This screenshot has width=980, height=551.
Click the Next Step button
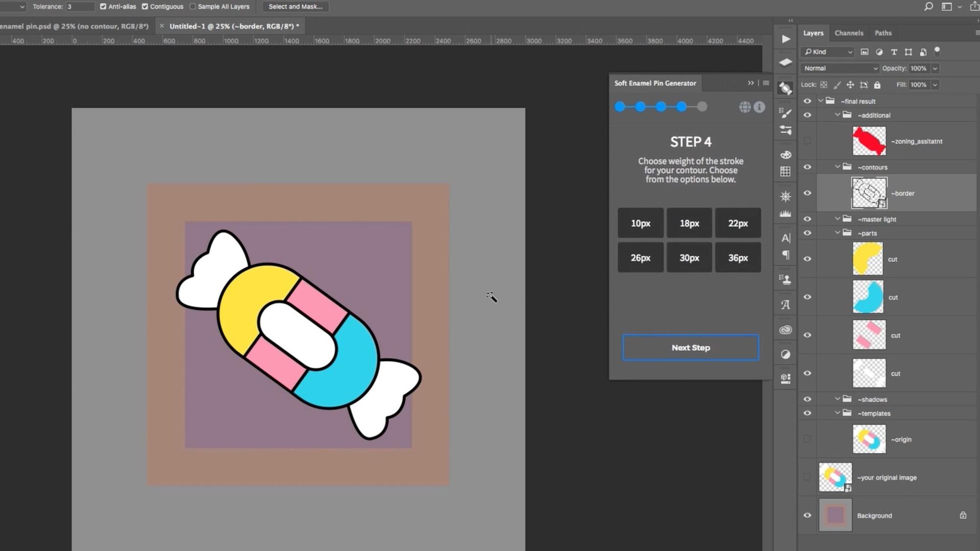click(690, 348)
